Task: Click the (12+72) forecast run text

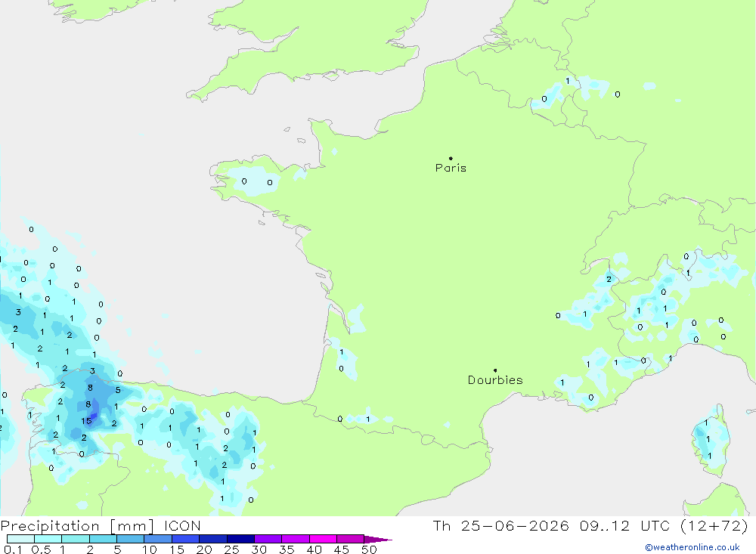Action: [x=714, y=525]
